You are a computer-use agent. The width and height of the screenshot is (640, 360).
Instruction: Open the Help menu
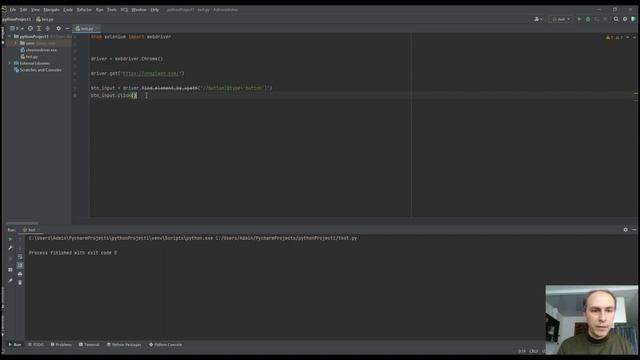point(155,10)
